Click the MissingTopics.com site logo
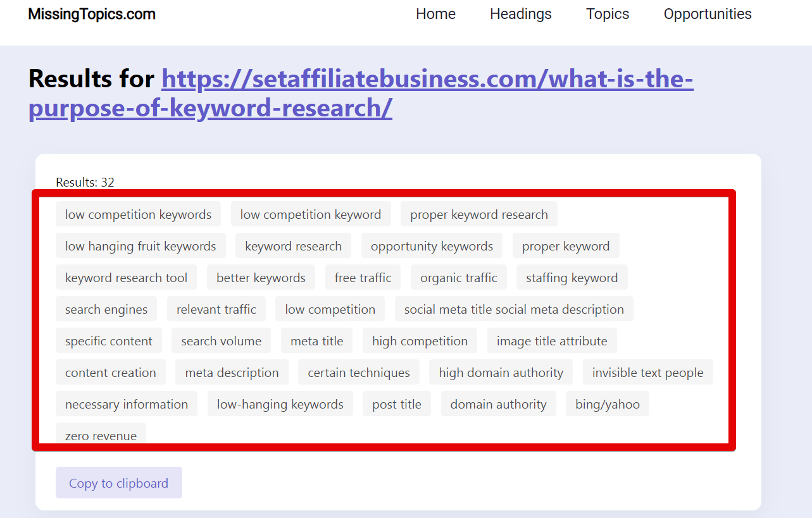The height and width of the screenshot is (518, 812). (x=92, y=14)
